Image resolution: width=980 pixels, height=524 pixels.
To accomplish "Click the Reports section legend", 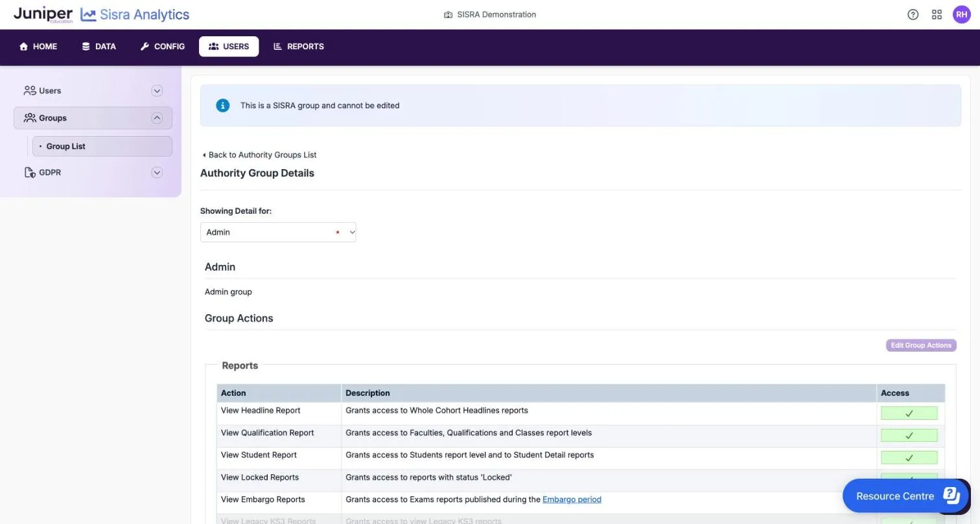I will tap(240, 365).
